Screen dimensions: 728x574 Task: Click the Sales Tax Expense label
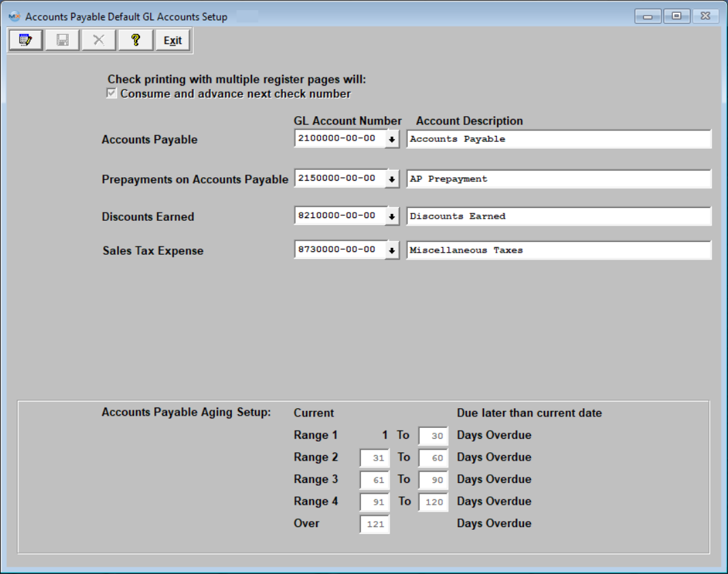[x=153, y=251]
